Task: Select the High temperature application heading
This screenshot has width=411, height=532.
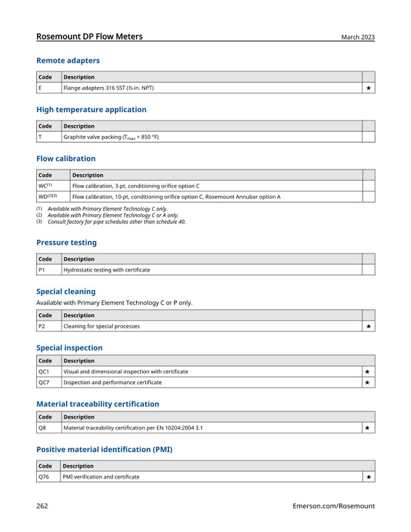Action: (91, 110)
